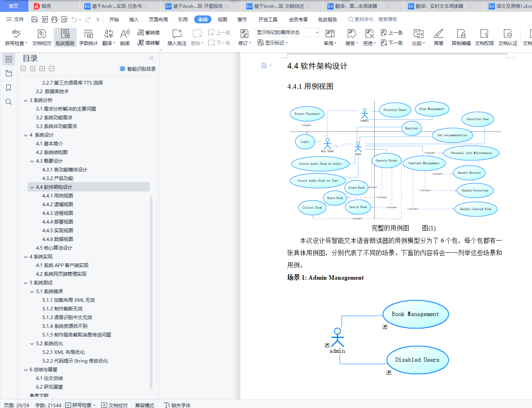
Task: Go to next change (下一条) beside Reject
Action: [x=392, y=43]
